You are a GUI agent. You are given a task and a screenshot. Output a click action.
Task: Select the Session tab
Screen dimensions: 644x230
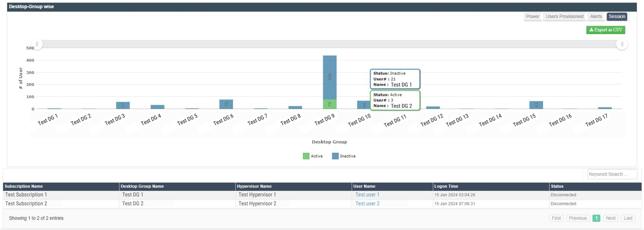coord(617,17)
